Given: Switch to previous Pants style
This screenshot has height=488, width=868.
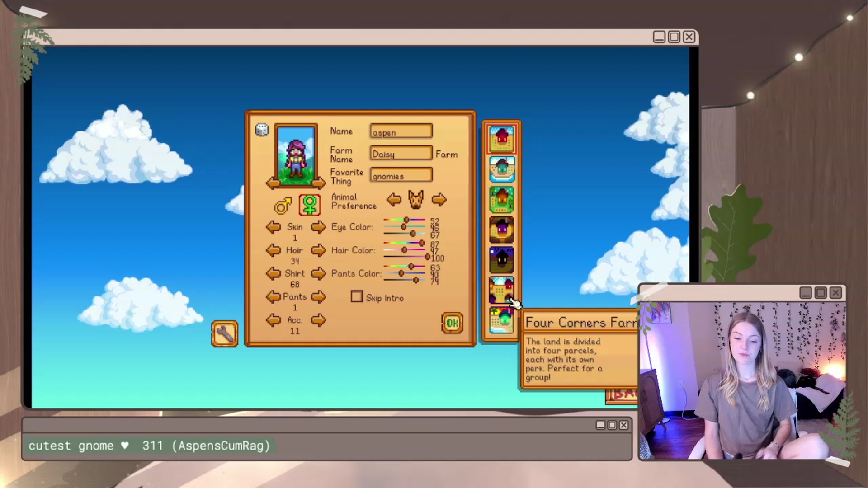Looking at the screenshot, I should coord(273,297).
